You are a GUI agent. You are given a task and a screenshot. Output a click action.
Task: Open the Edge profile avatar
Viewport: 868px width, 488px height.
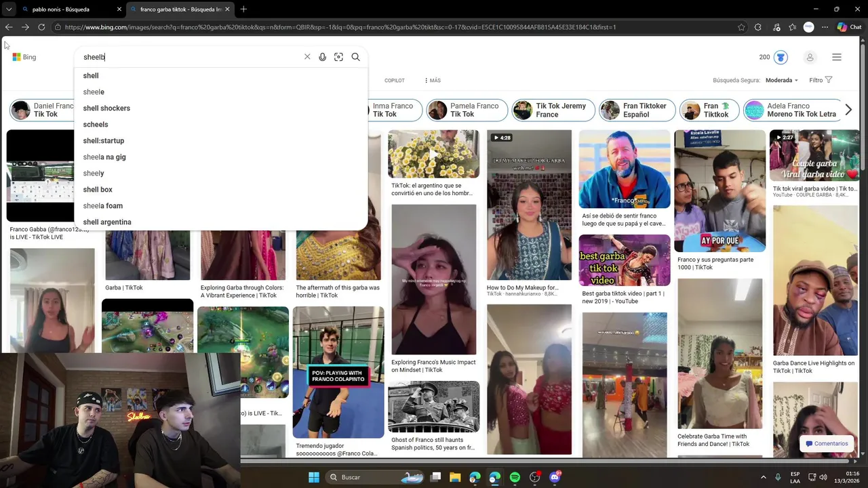point(808,27)
